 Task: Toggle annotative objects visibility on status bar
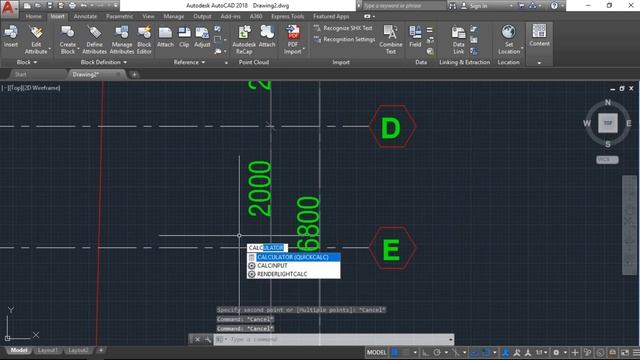point(505,352)
